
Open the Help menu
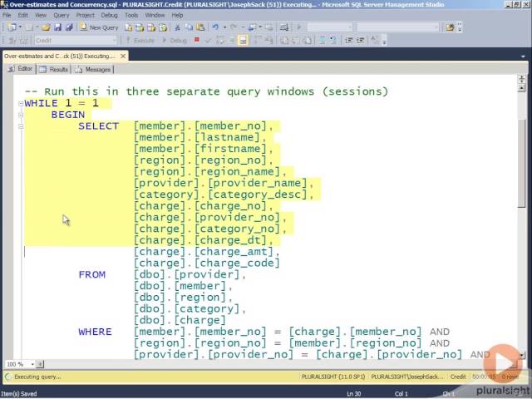177,15
